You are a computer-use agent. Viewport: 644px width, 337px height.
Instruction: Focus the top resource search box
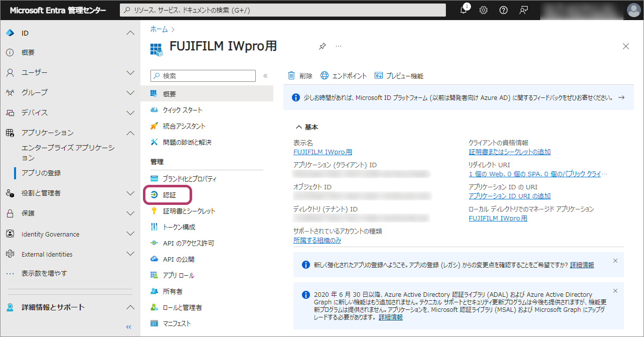click(x=283, y=10)
